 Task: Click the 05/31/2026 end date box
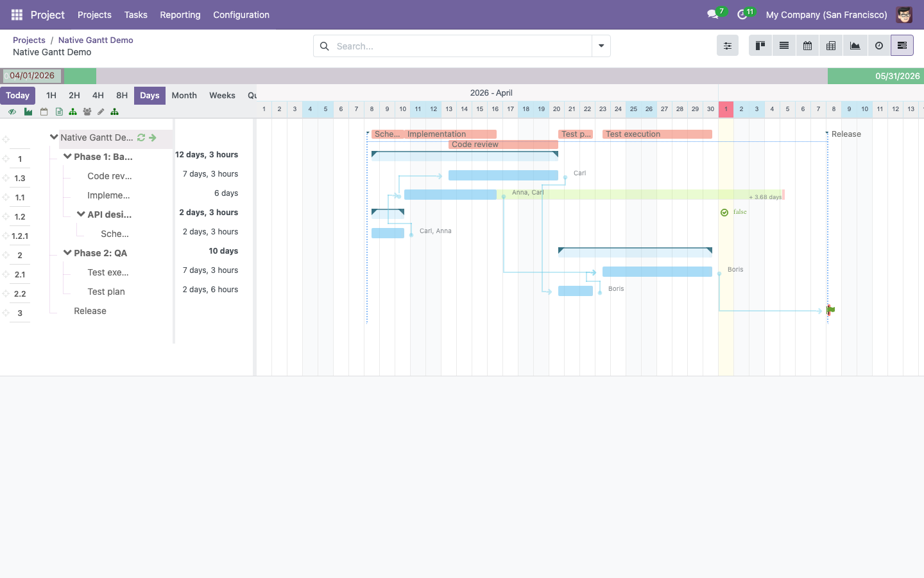(x=897, y=76)
